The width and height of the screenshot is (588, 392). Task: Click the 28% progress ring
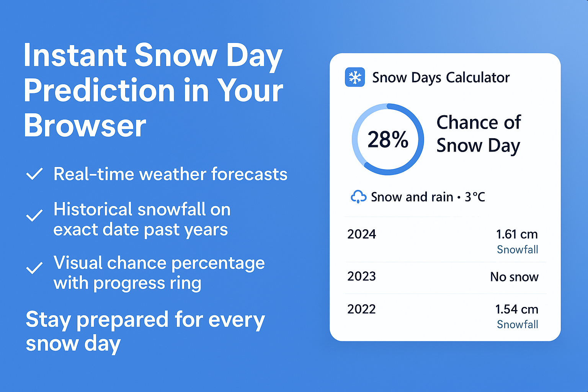(388, 139)
